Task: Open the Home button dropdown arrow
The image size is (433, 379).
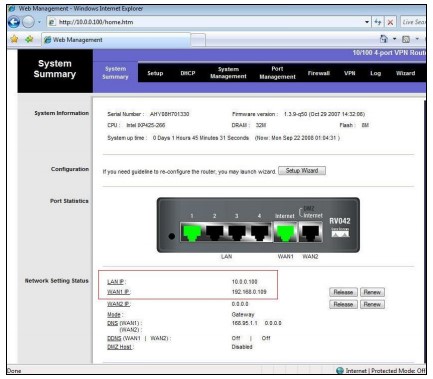Action: [394, 39]
